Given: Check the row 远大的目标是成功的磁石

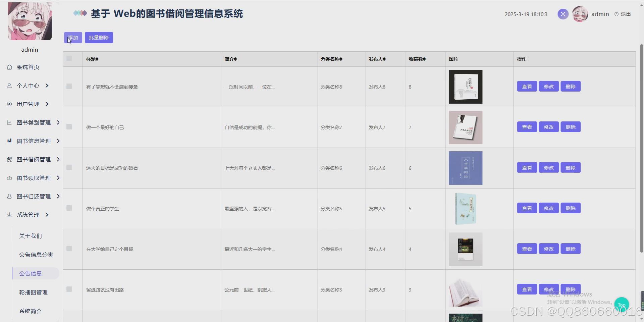Looking at the screenshot, I should [x=69, y=167].
